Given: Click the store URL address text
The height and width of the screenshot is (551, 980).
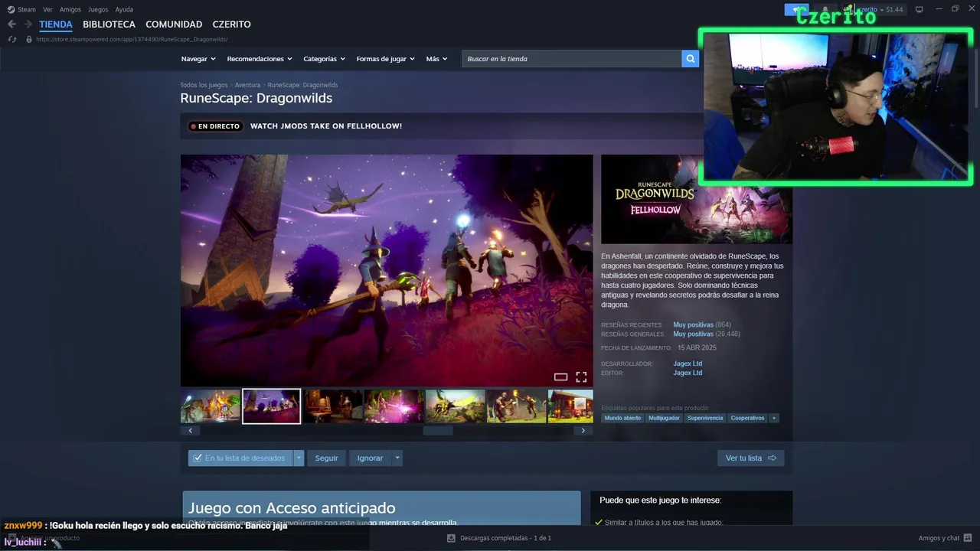Looking at the screenshot, I should (132, 39).
